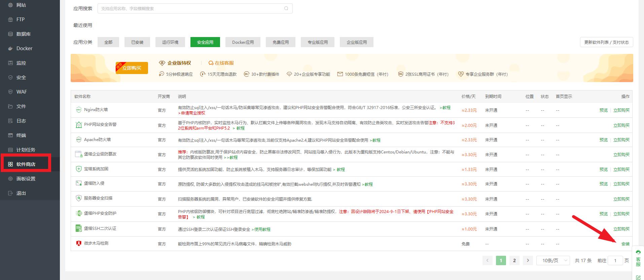Go to next page arrow

(528, 260)
